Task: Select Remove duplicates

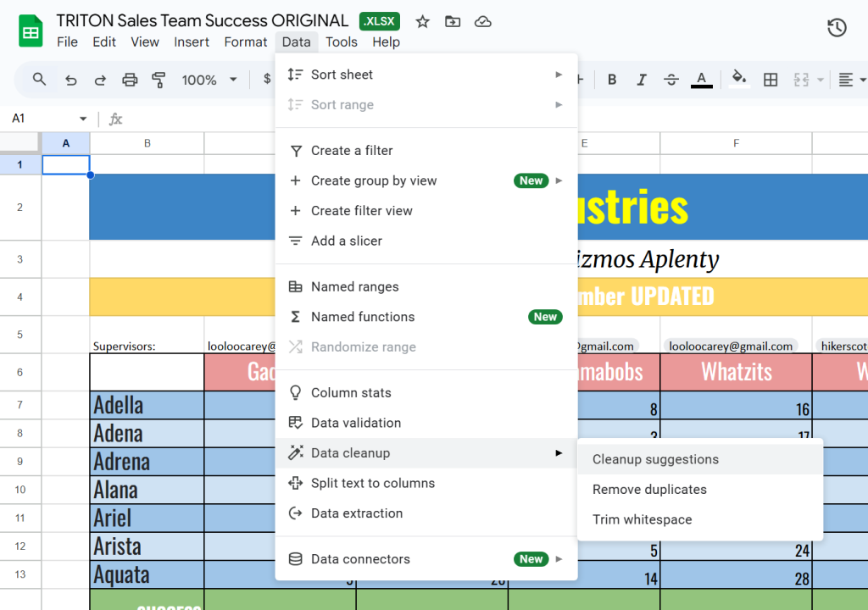Action: (x=700, y=490)
